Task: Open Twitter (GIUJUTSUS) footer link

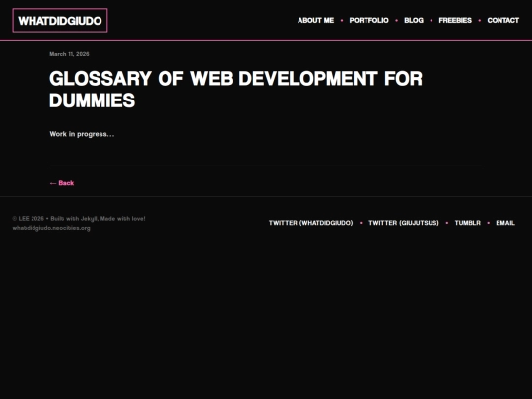Action: pyautogui.click(x=404, y=223)
